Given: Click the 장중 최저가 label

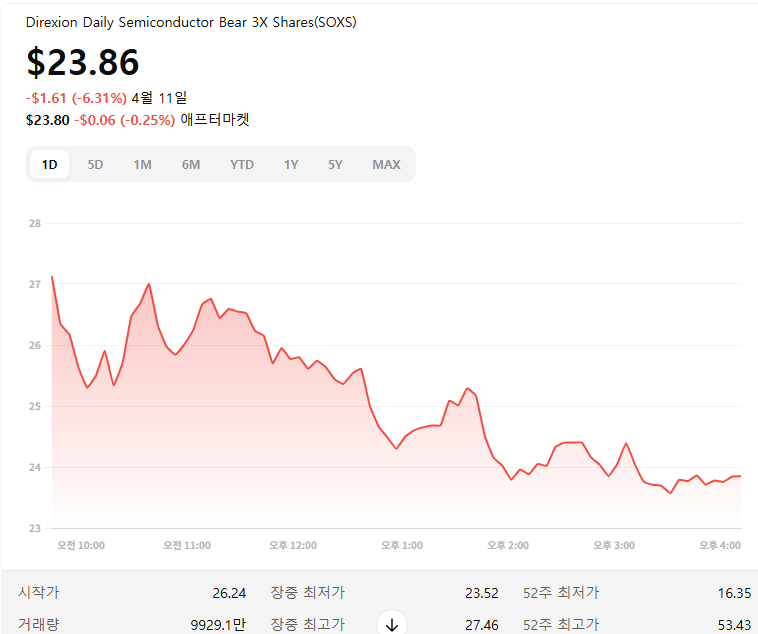Looking at the screenshot, I should click(x=307, y=592).
